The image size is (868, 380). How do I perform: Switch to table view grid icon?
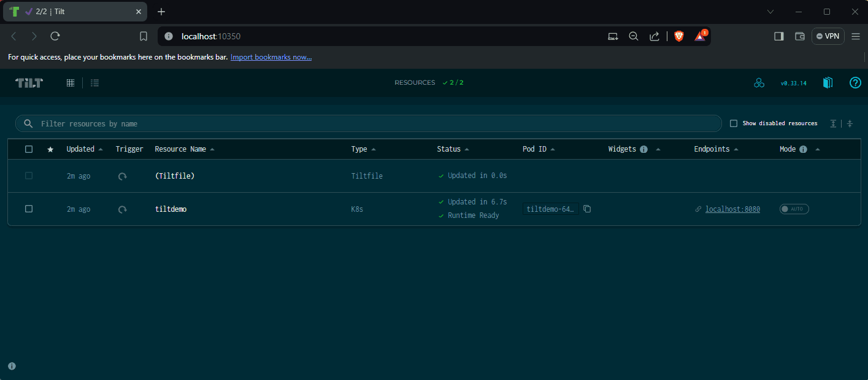tap(71, 83)
